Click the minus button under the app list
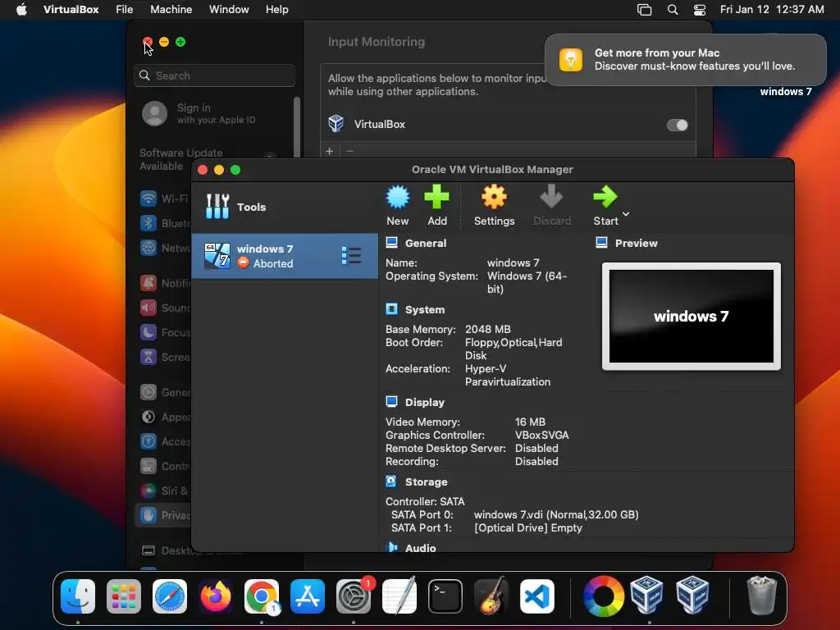The image size is (840, 630). (349, 151)
